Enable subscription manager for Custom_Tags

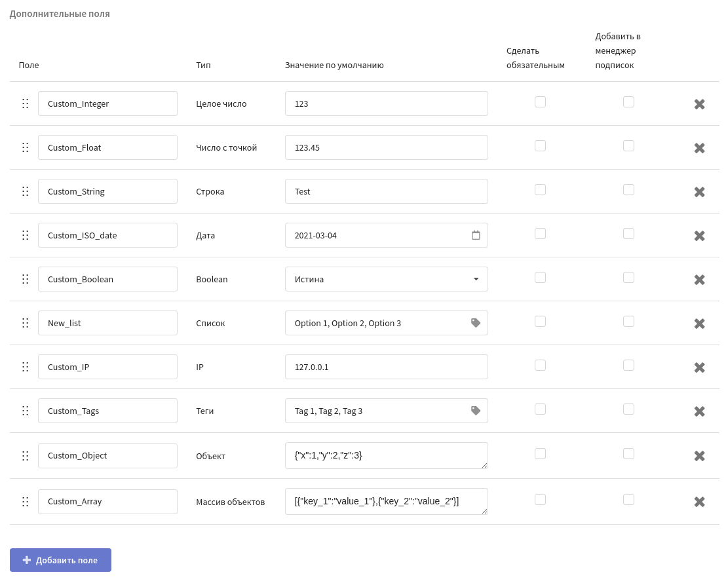click(628, 409)
